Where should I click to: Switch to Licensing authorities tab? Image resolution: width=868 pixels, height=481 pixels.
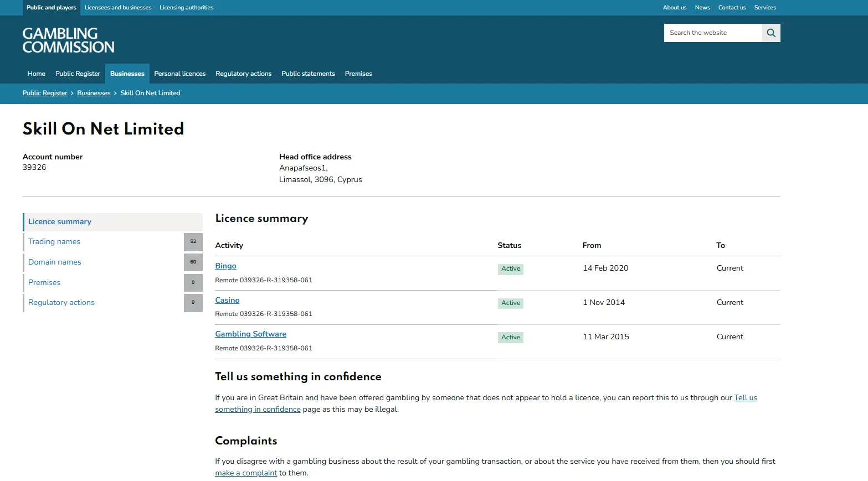click(x=187, y=8)
